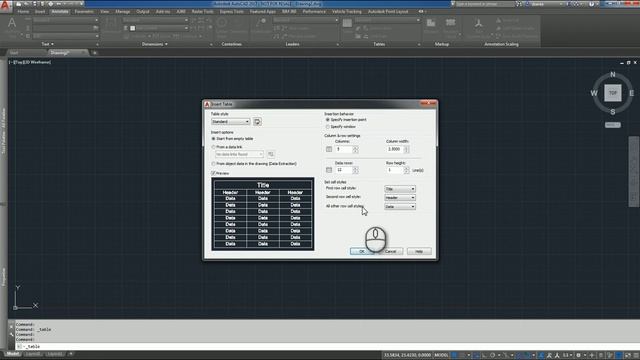The image size is (640, 360).
Task: Click the Multiline Text tool icon
Action: click(x=12, y=24)
